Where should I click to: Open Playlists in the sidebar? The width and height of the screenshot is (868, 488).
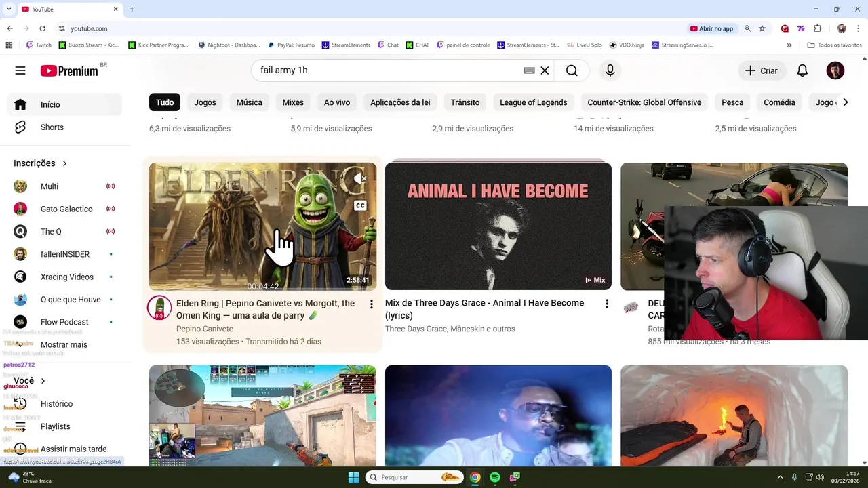(64, 426)
